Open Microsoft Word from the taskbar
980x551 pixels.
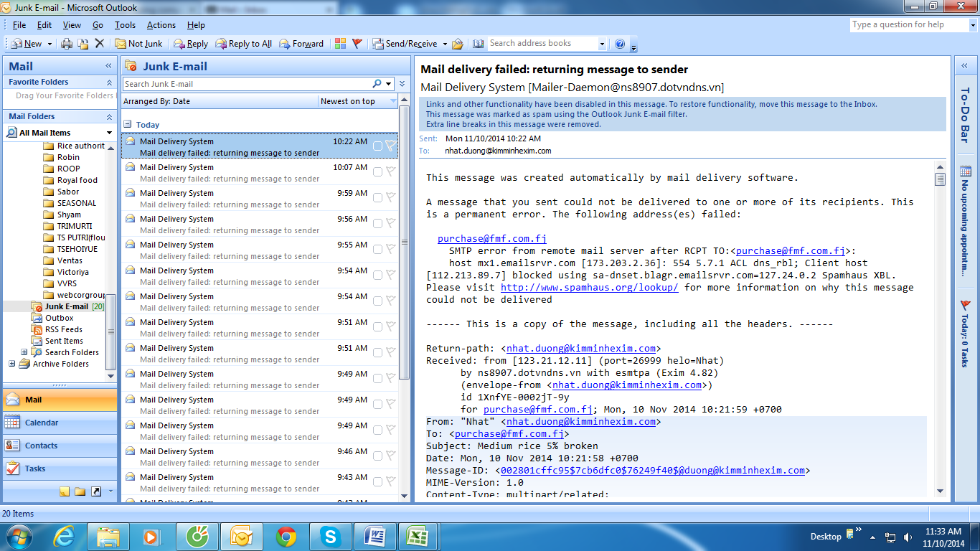coord(375,536)
